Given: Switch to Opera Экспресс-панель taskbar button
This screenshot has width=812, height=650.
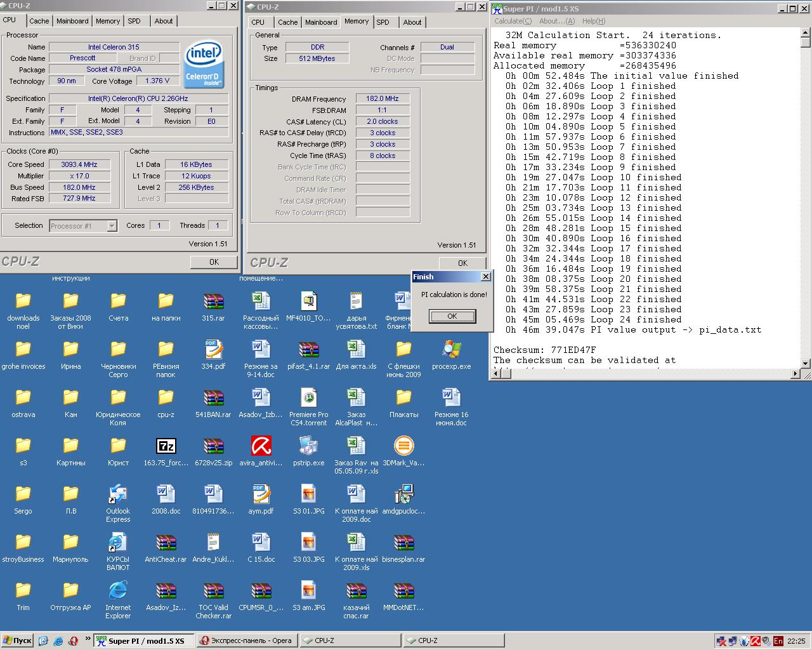Looking at the screenshot, I should pos(247,641).
